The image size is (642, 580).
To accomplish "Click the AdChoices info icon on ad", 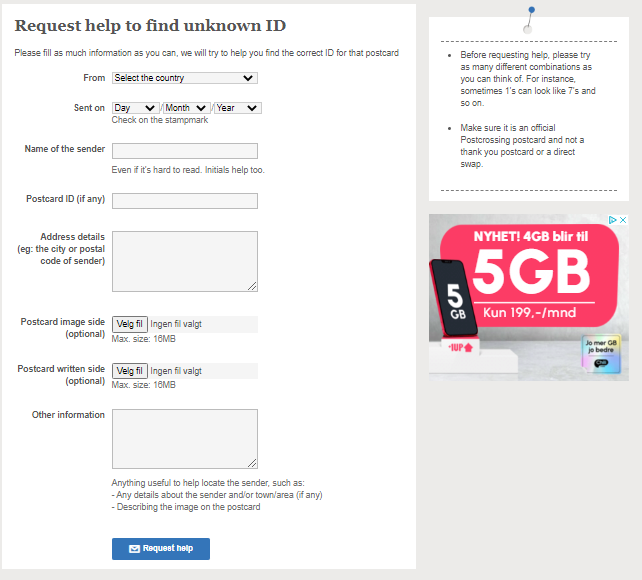I will click(x=613, y=220).
